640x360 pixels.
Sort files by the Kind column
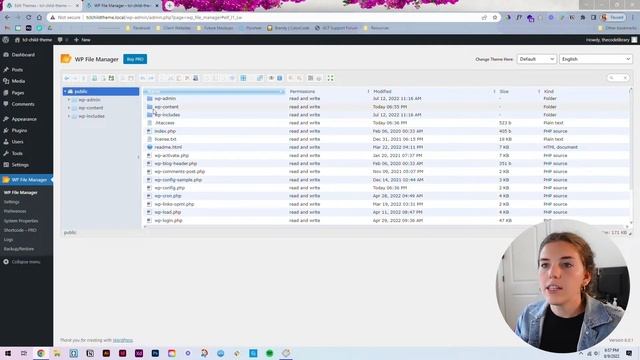pos(549,91)
